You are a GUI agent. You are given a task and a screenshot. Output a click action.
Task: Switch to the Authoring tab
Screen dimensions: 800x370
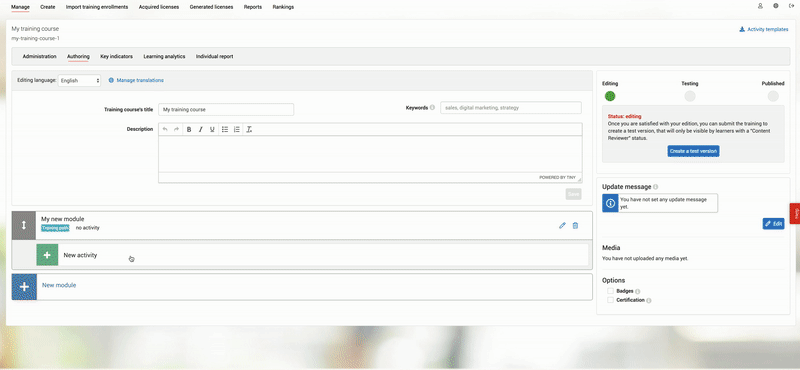(x=78, y=57)
